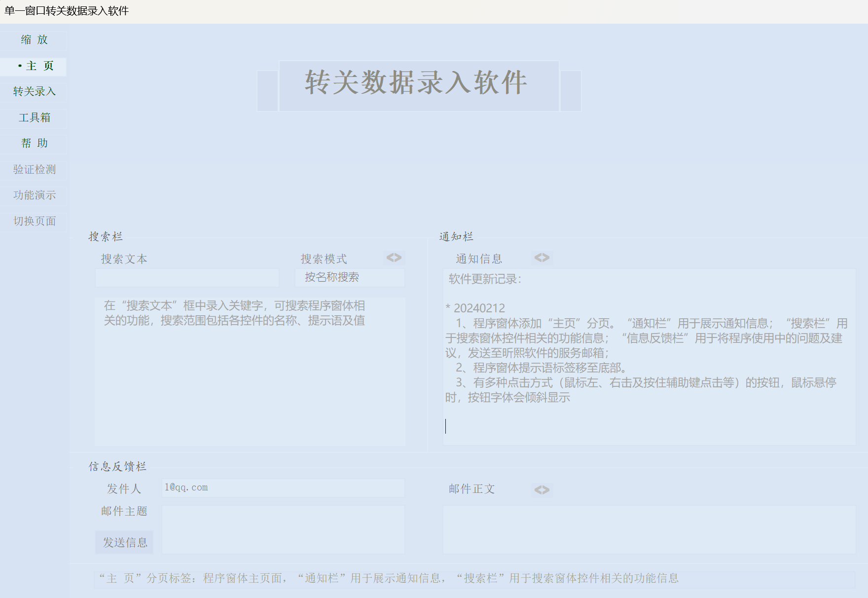
Task: Click the arrows icon beside 通知信息
Action: tap(542, 258)
